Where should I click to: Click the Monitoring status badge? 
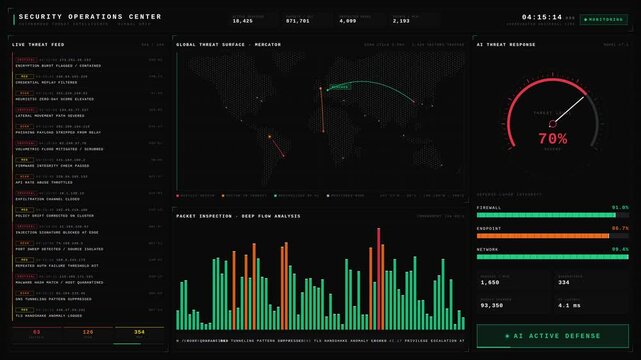pos(604,19)
